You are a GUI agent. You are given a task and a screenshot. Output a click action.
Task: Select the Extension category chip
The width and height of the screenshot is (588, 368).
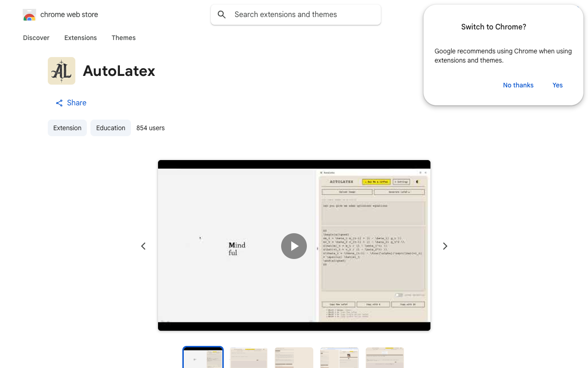67,128
